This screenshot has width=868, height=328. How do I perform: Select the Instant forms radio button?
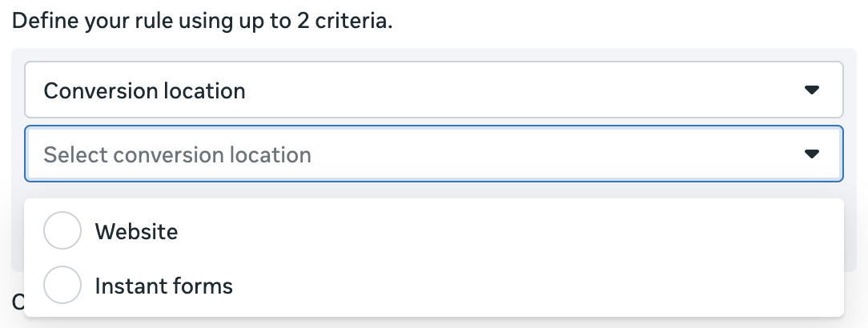[x=62, y=286]
